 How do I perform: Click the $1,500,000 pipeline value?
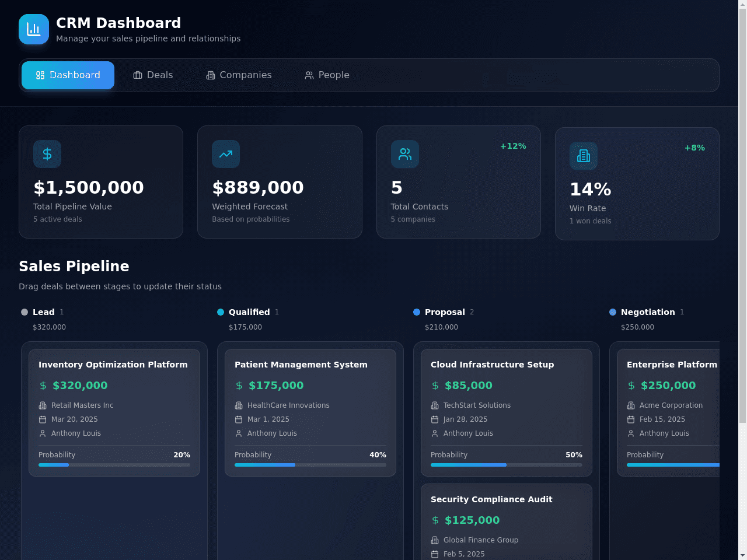click(89, 188)
